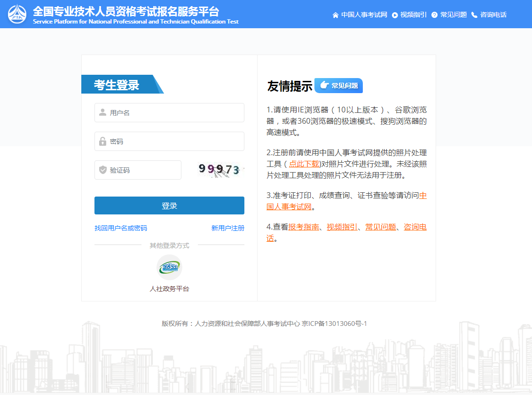Viewport: 532px width, 395px height.
Task: Click the phone icon beside 咨询电话
Action: 474,15
